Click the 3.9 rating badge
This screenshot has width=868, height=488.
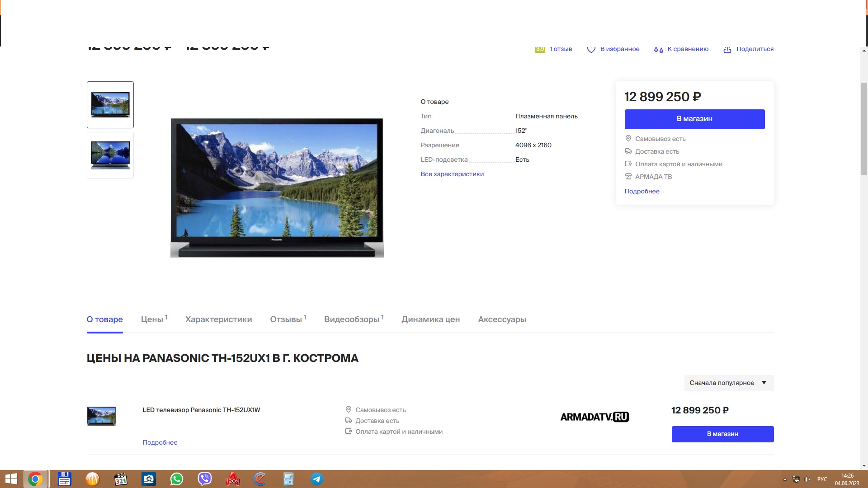click(540, 49)
